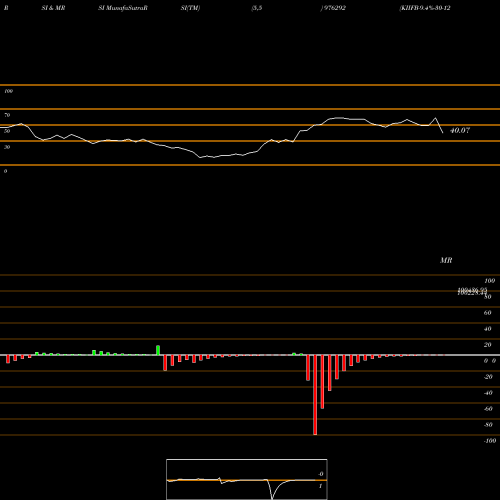The image size is (500, 500).
Task: Click the tallest green MR histogram bar
Action: click(x=158, y=350)
